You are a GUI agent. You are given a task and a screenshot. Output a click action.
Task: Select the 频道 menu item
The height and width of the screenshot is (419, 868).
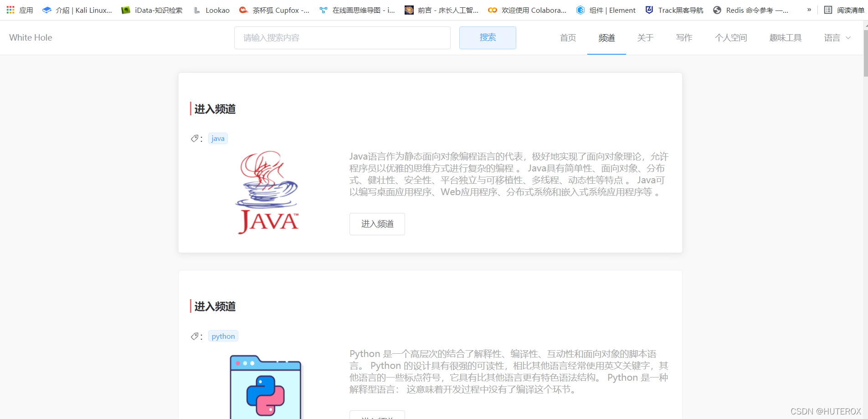pyautogui.click(x=606, y=38)
